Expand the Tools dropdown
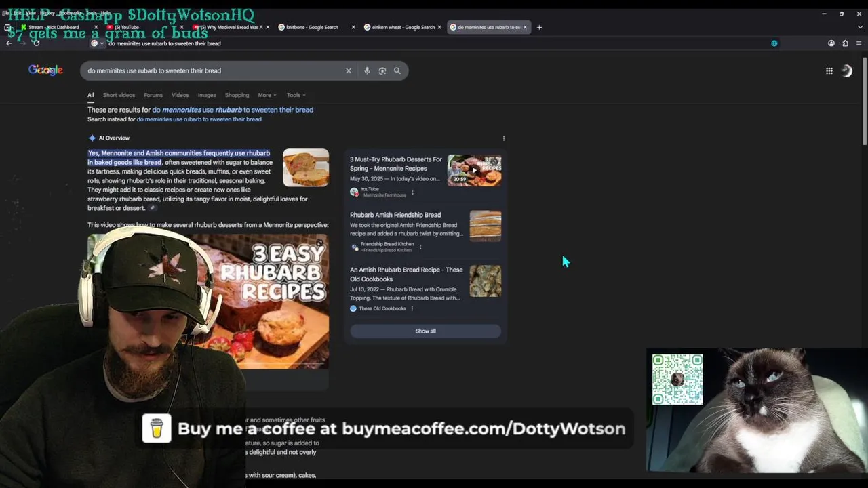Viewport: 868px width, 488px height. pos(296,95)
